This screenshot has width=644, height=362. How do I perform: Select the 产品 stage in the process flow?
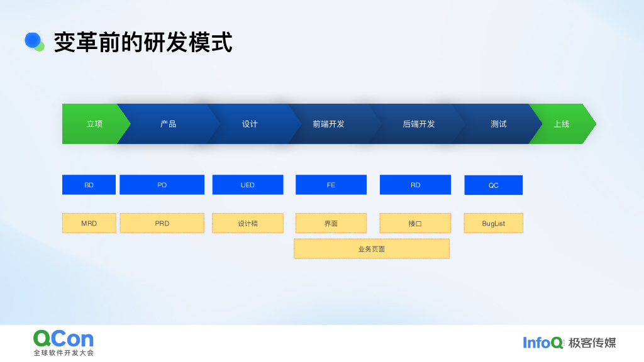[x=168, y=124]
